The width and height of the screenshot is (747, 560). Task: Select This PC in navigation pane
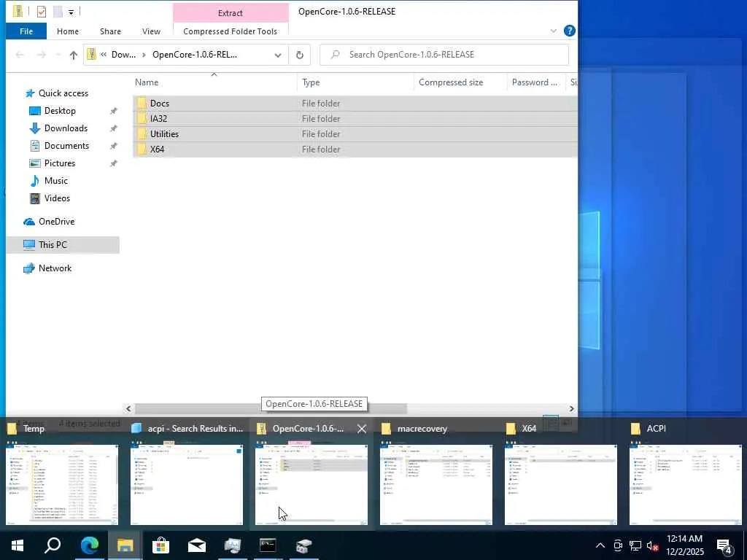click(63, 245)
